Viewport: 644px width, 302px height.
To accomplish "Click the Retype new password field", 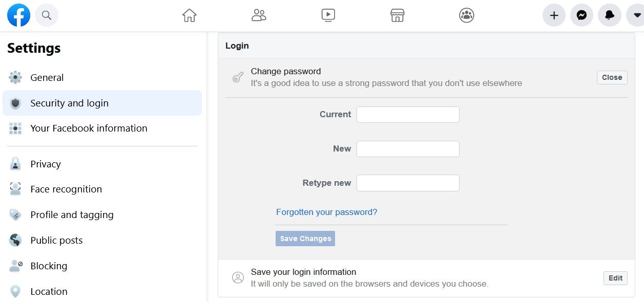I will (408, 183).
